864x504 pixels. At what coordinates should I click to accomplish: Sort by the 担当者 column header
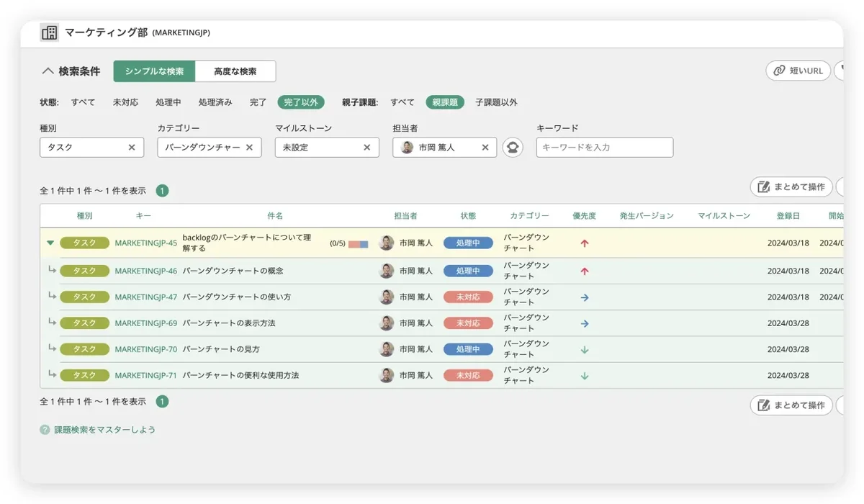pos(405,216)
